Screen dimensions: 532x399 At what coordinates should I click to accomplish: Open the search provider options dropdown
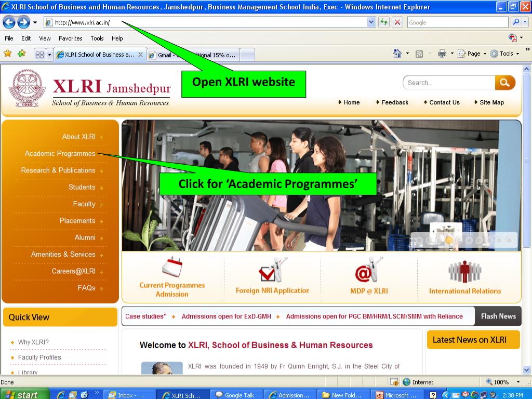coord(525,22)
